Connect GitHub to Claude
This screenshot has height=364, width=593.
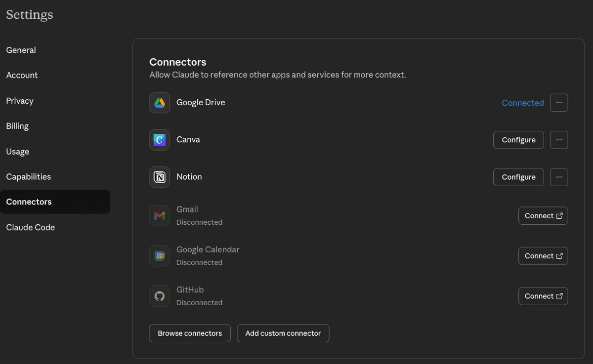pos(543,295)
